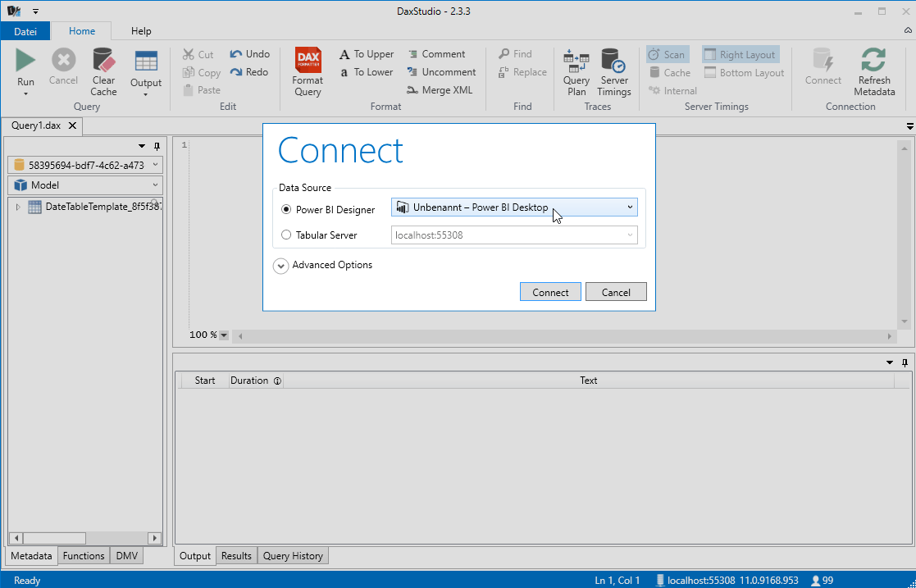
Task: Open the Unbenannt – Power BI Desktop dropdown
Action: click(x=514, y=207)
